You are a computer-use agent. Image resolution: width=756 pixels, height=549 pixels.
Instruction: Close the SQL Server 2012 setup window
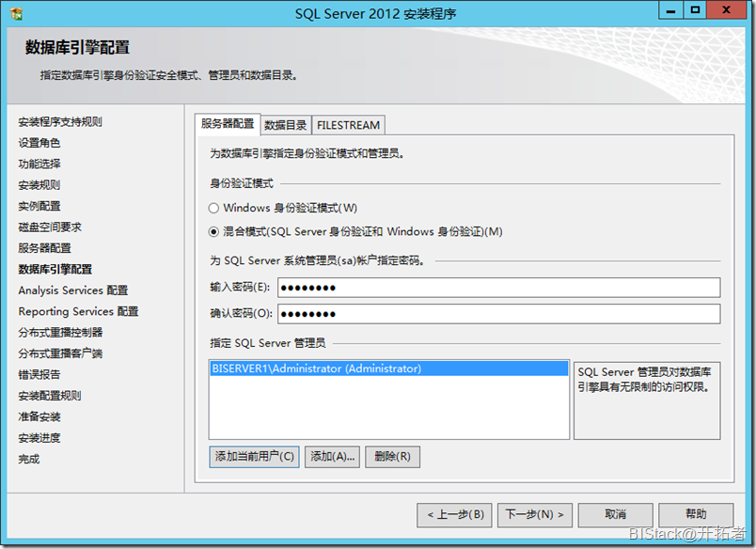[727, 10]
